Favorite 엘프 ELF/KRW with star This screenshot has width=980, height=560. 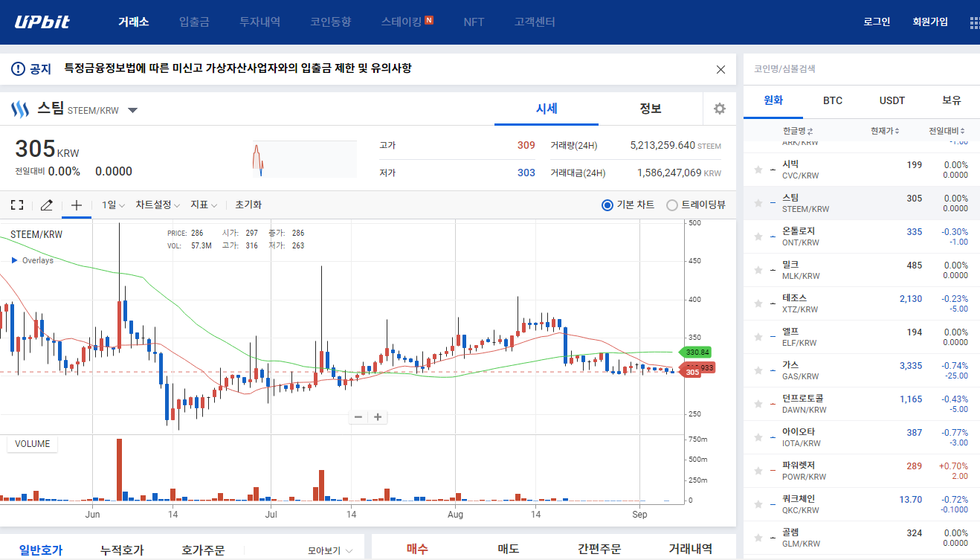point(758,337)
